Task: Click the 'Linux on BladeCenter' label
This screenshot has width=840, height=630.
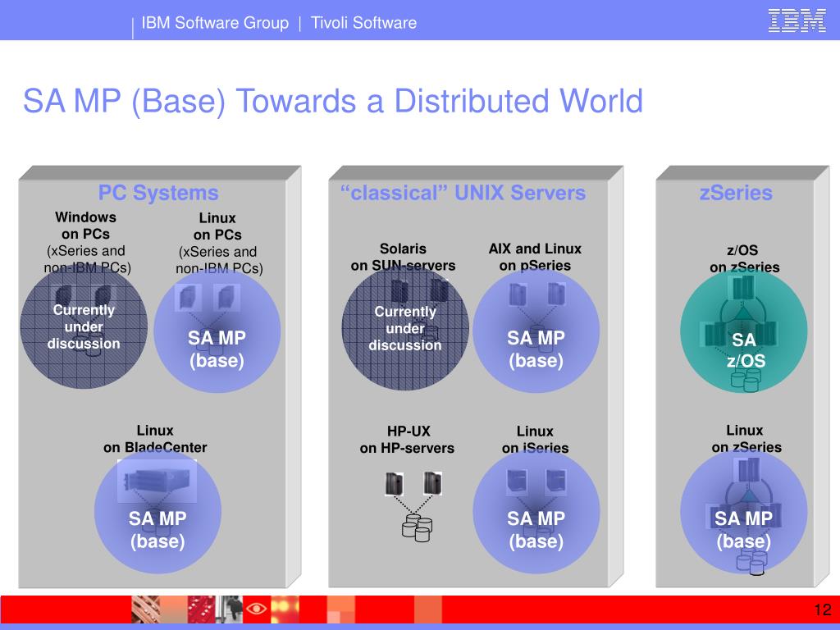Action: click(x=155, y=439)
